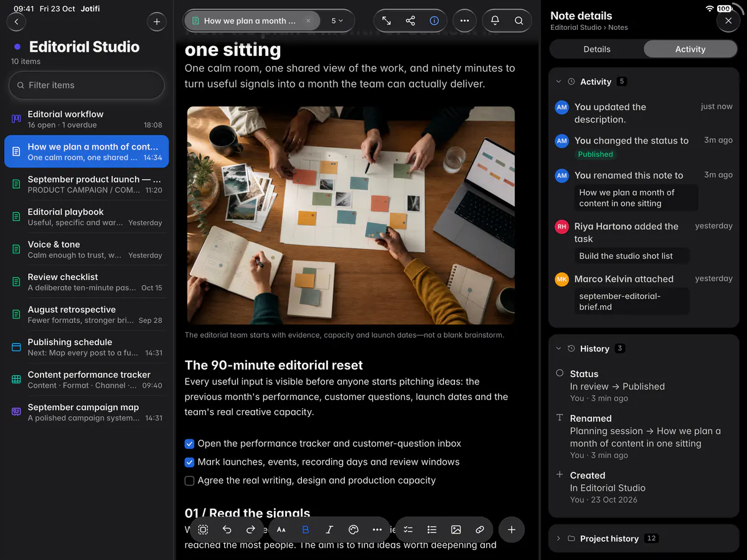Close the Note details panel

point(728,21)
